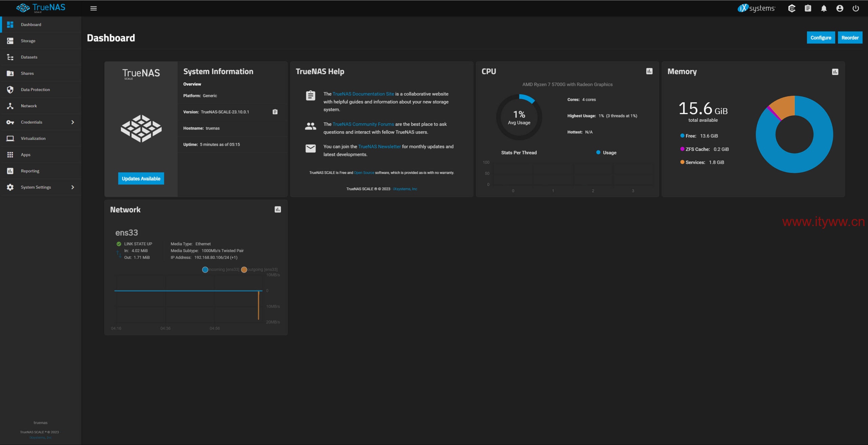Viewport: 868px width, 445px height.
Task: Click the System Settings gear icon
Action: point(10,187)
